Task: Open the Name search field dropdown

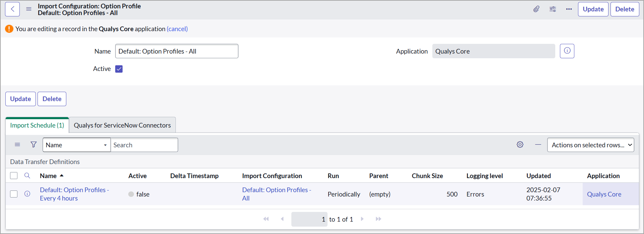Action: point(76,145)
